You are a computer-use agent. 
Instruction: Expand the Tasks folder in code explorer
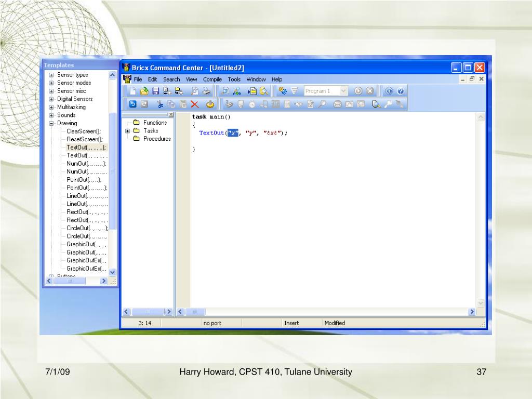click(x=128, y=131)
